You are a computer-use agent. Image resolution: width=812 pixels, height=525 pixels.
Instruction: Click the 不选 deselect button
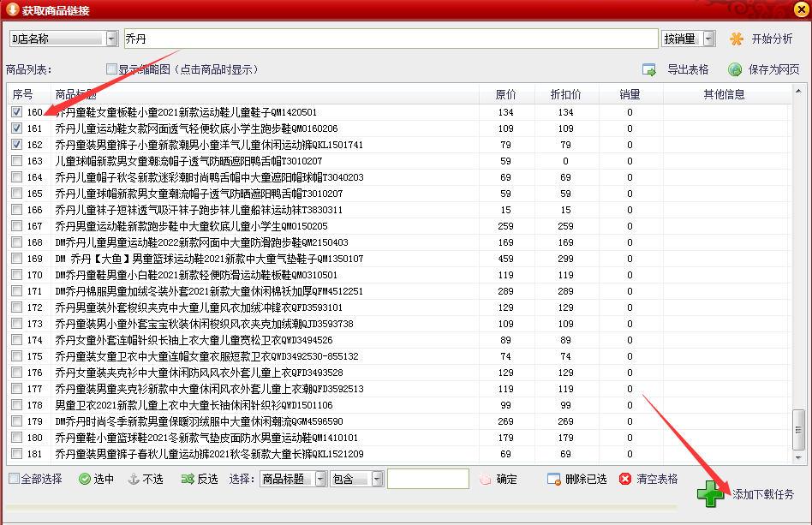146,479
